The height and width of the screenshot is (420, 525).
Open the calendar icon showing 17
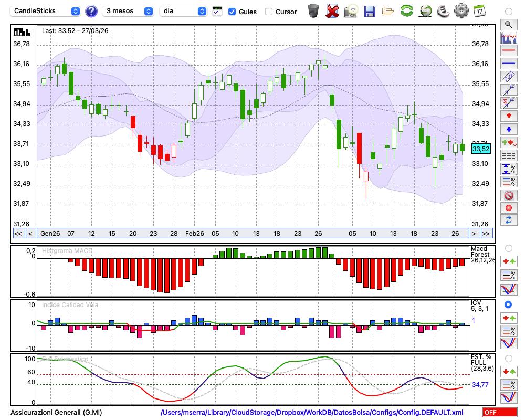[479, 11]
